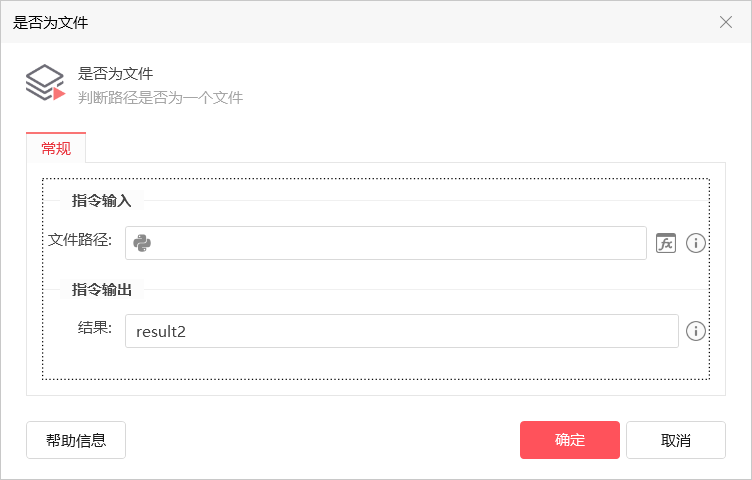752x480 pixels.
Task: Select the 指令输出 section header
Action: [102, 290]
